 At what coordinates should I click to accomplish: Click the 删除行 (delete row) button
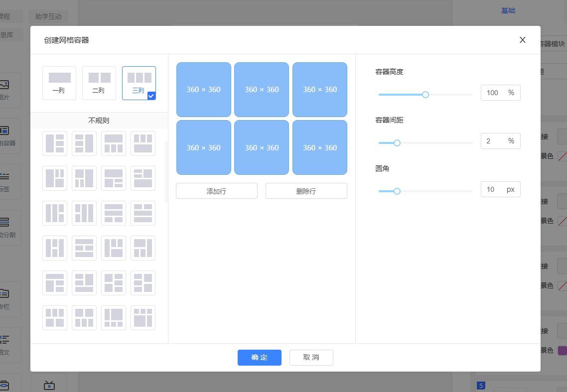click(306, 191)
